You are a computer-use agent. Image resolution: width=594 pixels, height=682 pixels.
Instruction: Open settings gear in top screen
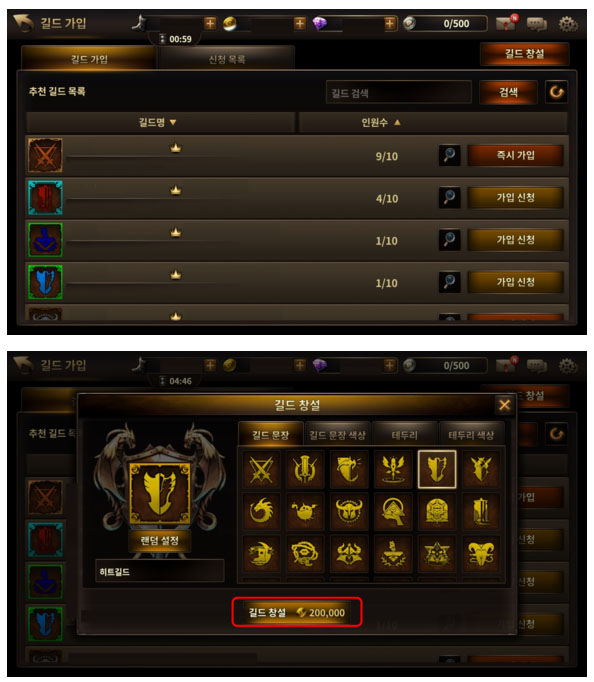[x=568, y=24]
